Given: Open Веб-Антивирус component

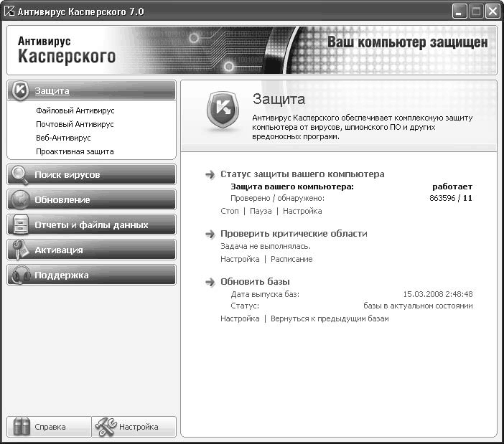Looking at the screenshot, I should click(63, 138).
